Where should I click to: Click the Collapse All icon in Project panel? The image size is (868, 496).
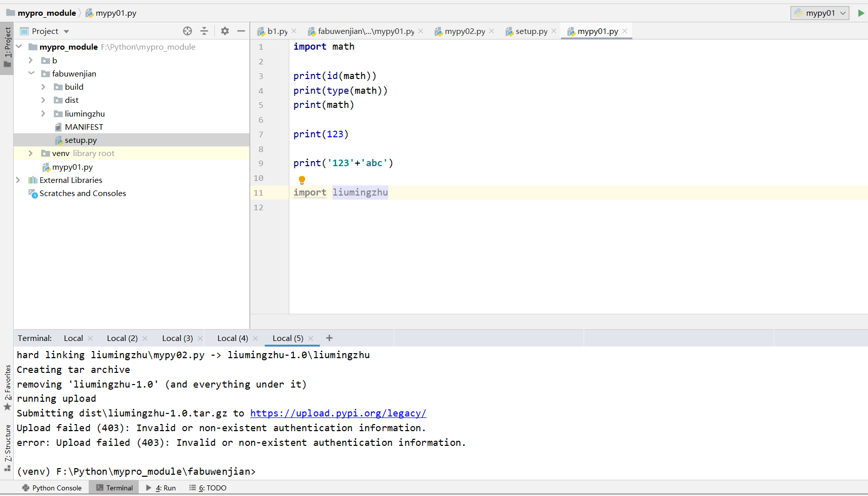pos(204,31)
